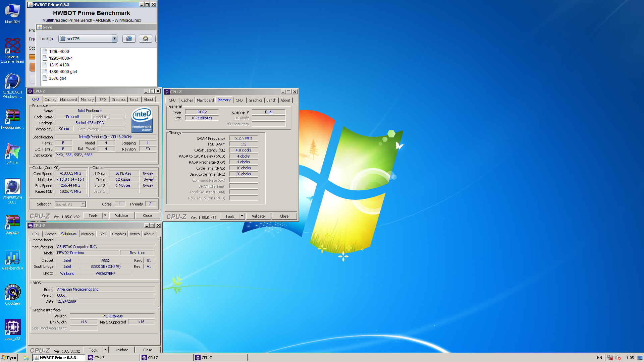Viewport: 644px width, 362px height.
Task: Click motherboard model P5WD2-Premium field
Action: [88, 253]
